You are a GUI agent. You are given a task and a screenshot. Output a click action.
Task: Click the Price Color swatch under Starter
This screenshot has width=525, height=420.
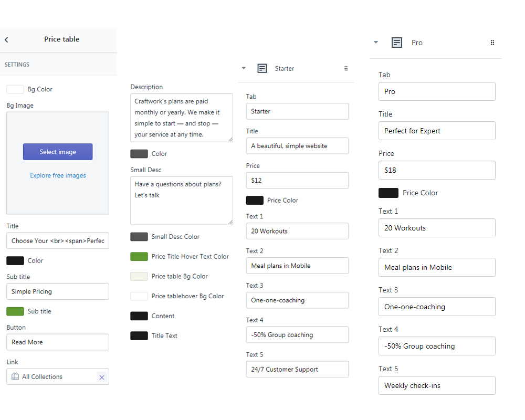click(x=254, y=200)
